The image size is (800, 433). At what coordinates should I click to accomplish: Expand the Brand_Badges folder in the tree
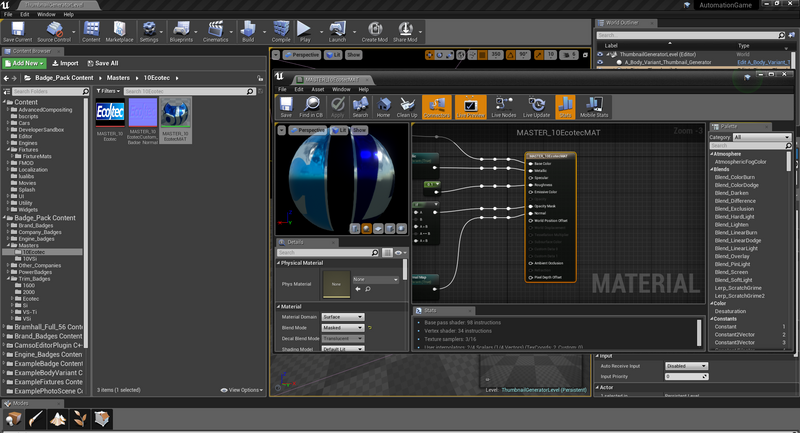tap(9, 226)
